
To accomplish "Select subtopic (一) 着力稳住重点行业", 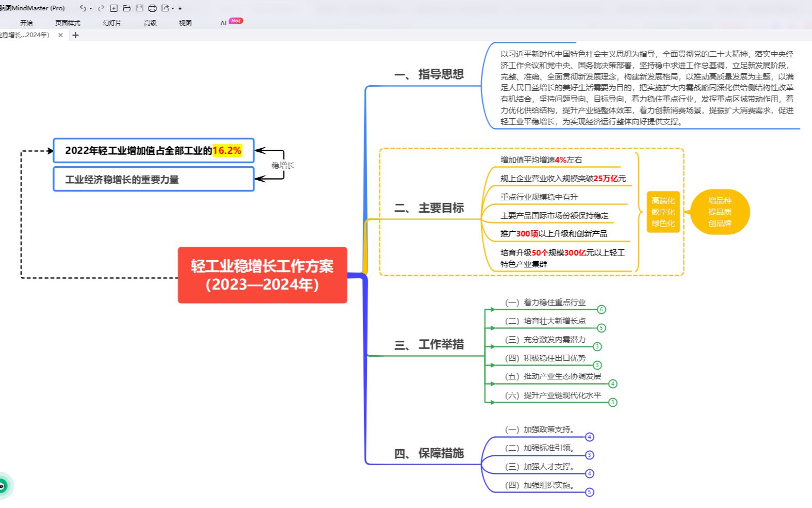I will [545, 303].
